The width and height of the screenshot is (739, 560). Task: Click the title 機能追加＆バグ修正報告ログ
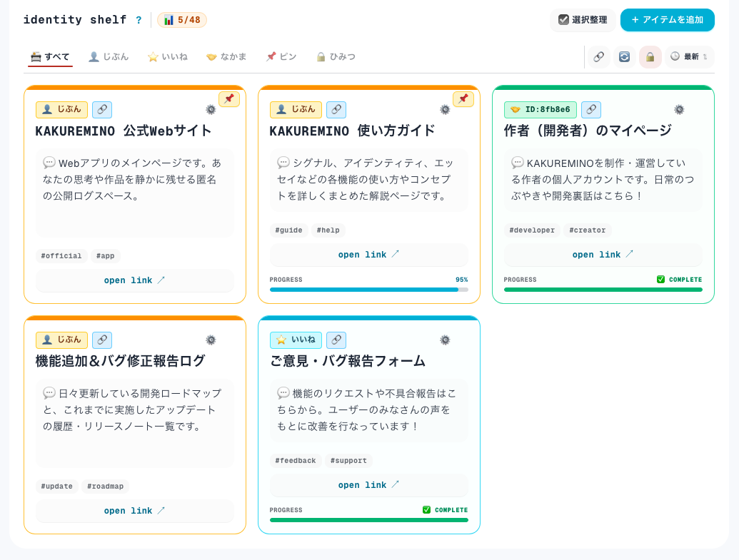tap(120, 361)
